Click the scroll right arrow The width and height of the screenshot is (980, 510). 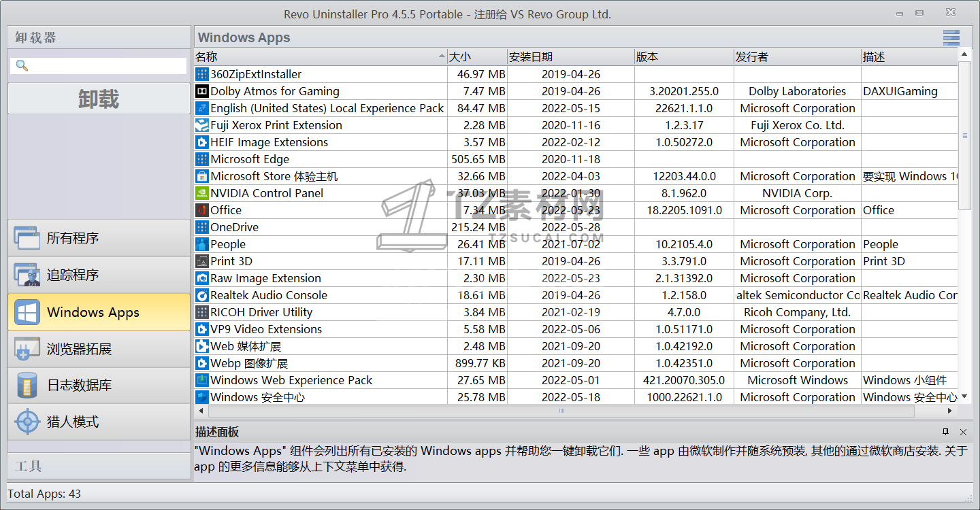tap(951, 411)
